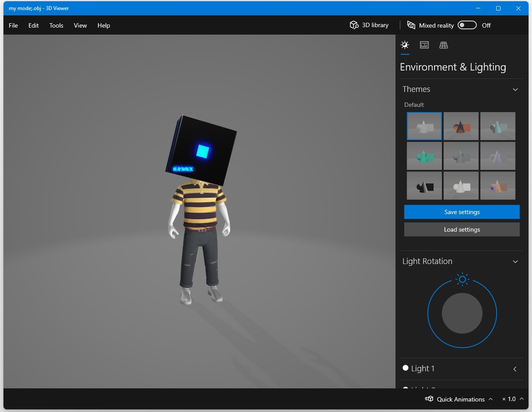Click the sun icon on the Light Rotation dial

point(462,279)
